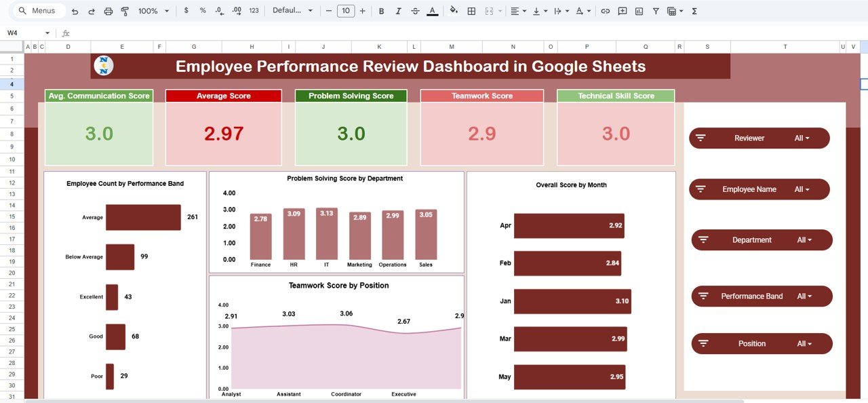868x403 pixels.
Task: Open the zoom level 100% dropdown
Action: click(x=149, y=11)
